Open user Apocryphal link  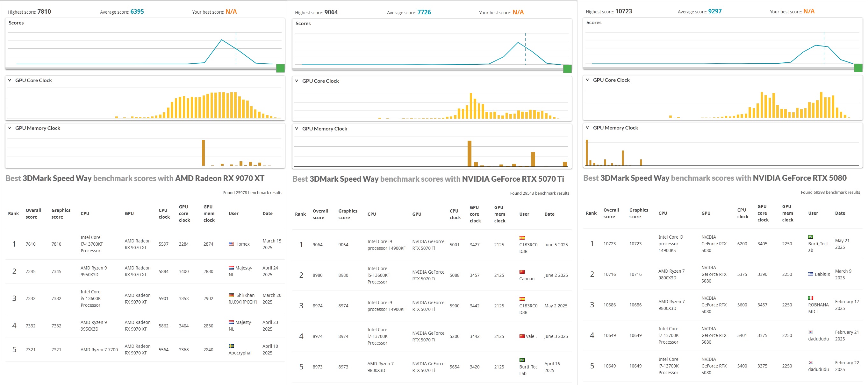240,353
